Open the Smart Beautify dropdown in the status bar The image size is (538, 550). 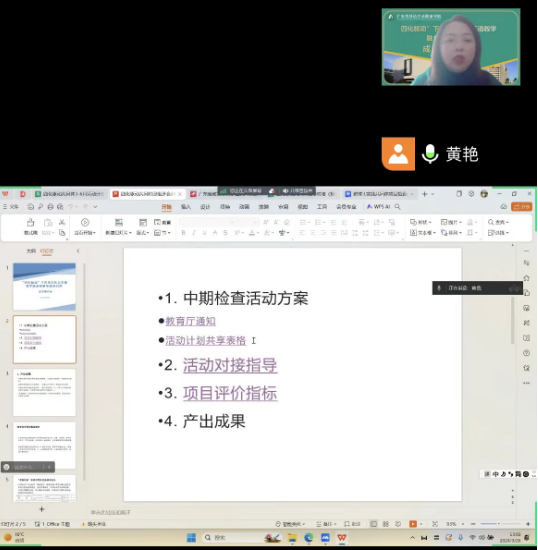[x=290, y=524]
